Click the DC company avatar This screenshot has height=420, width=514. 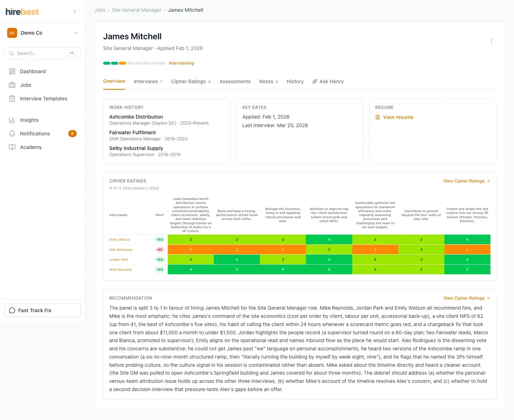click(12, 33)
